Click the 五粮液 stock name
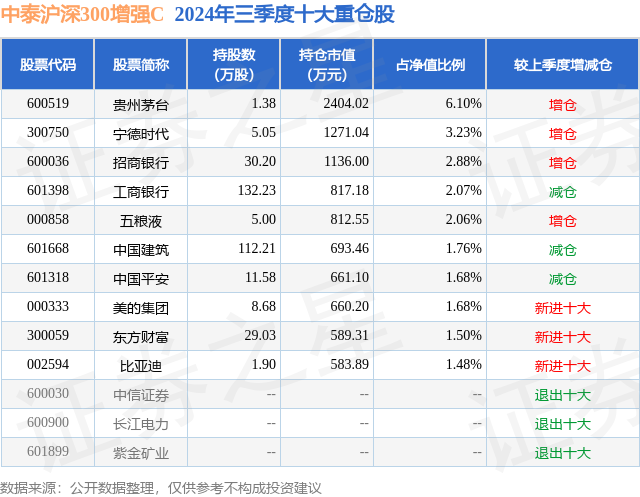Viewport: 640px width, 497px height. (141, 221)
